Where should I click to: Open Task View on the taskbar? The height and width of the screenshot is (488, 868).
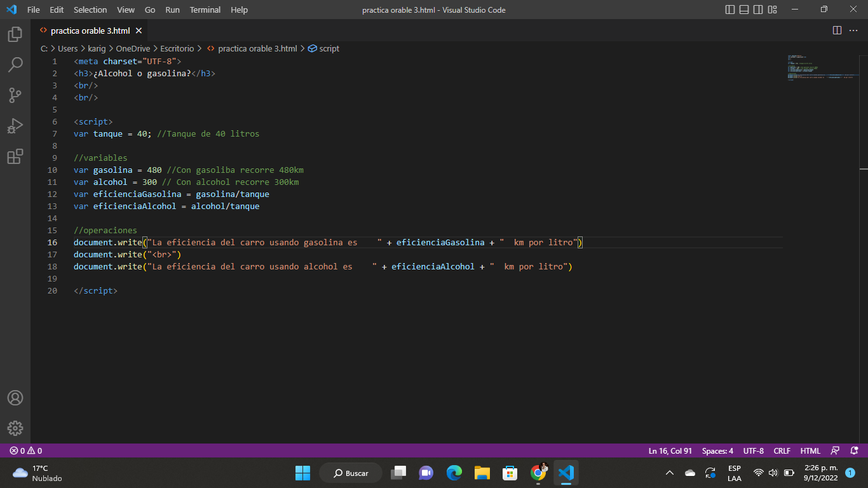[398, 473]
